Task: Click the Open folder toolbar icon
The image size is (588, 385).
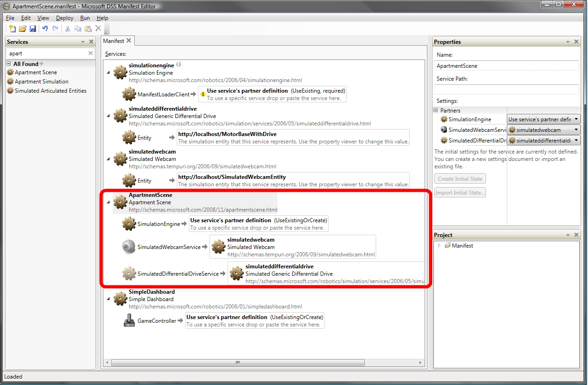Action: pos(23,29)
